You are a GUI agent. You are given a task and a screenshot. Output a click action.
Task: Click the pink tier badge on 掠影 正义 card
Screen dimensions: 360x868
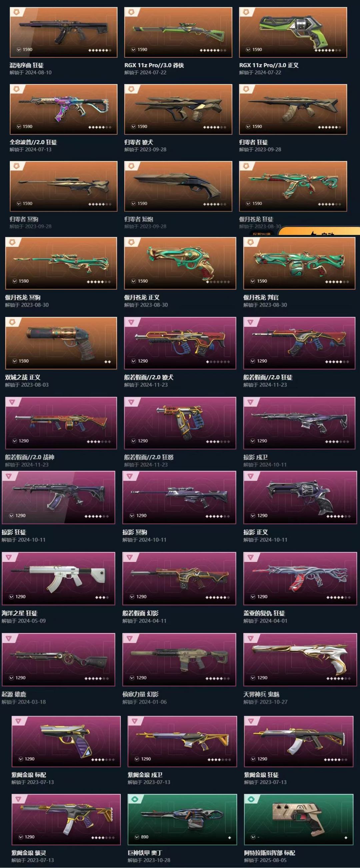tap(250, 476)
